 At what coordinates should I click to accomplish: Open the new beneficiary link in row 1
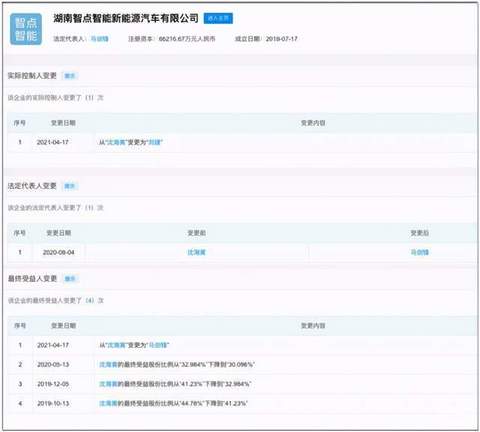pos(158,345)
